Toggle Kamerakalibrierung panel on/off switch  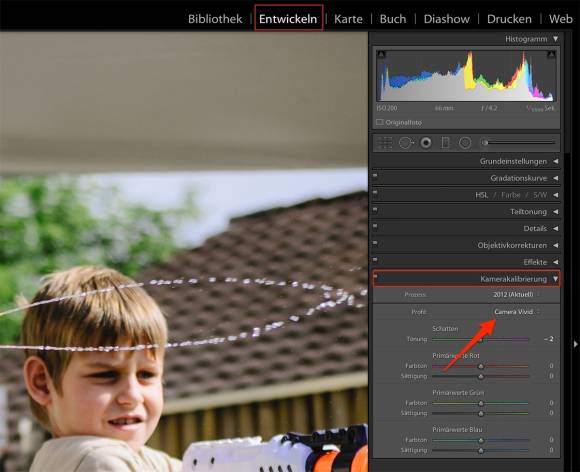[x=375, y=276]
